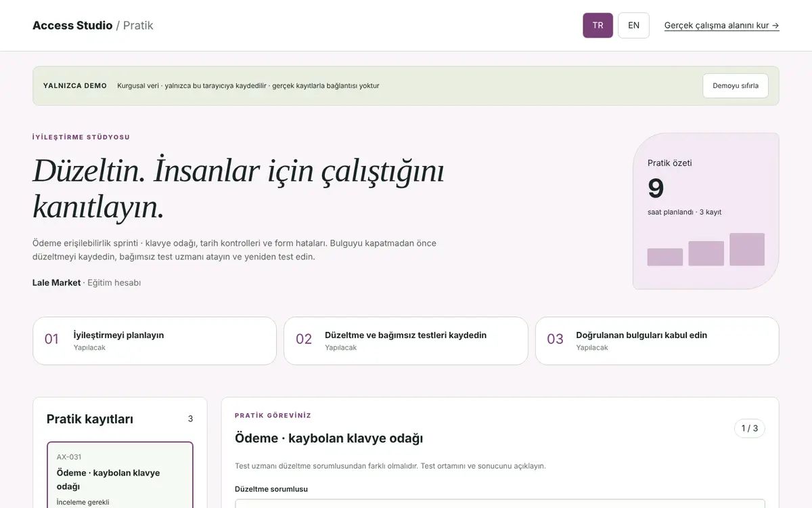Screen dimensions: 812x508
Task: Click the 'Lale Market' account name
Action: click(x=56, y=282)
